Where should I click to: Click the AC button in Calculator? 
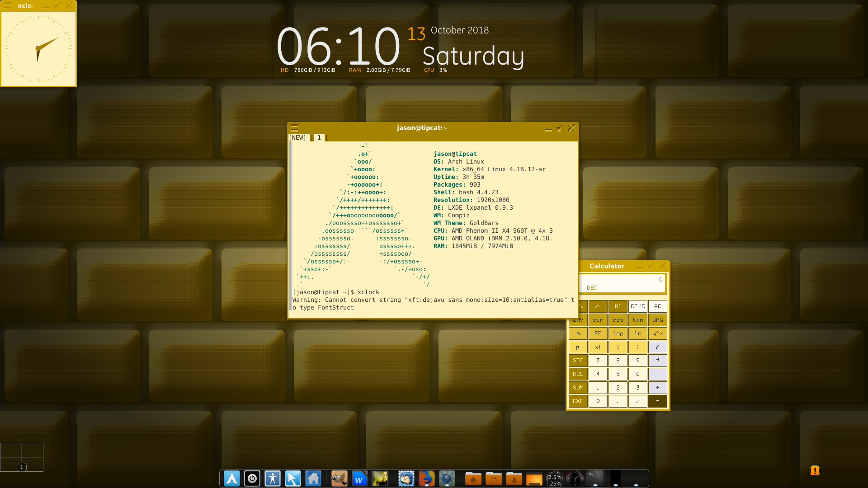click(658, 306)
